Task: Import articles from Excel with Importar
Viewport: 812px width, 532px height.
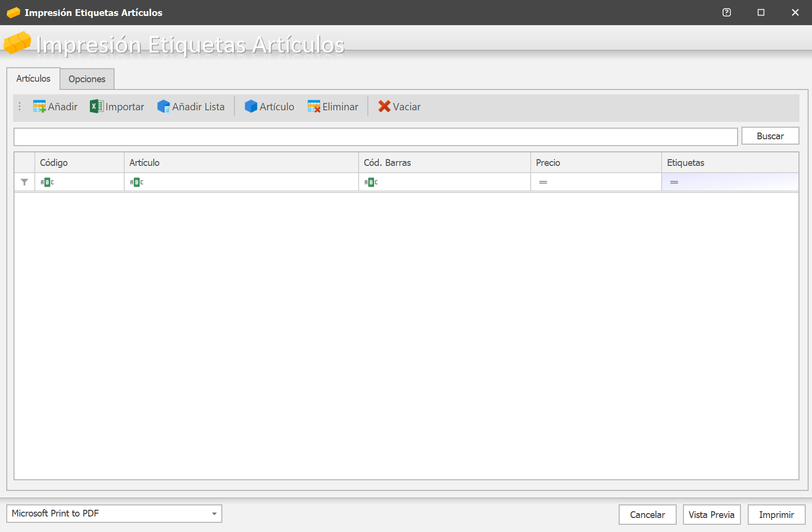Action: click(x=117, y=106)
